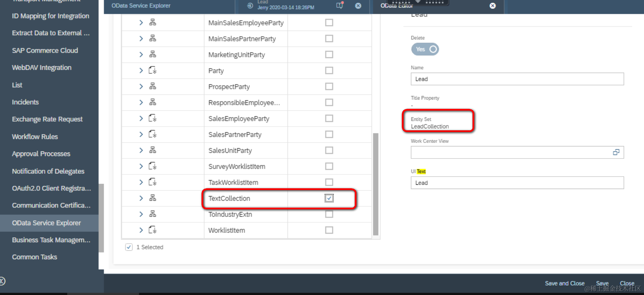Select the SalesUnitParty entry text

230,150
